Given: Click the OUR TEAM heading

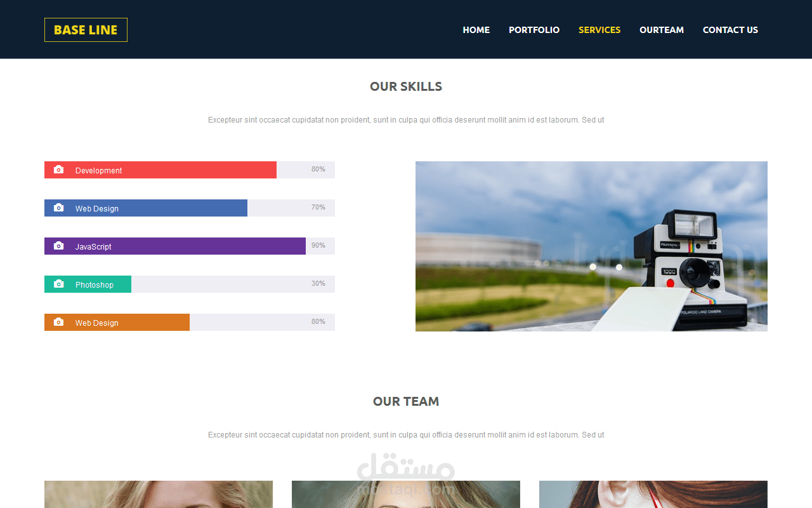Looking at the screenshot, I should pyautogui.click(x=406, y=401).
